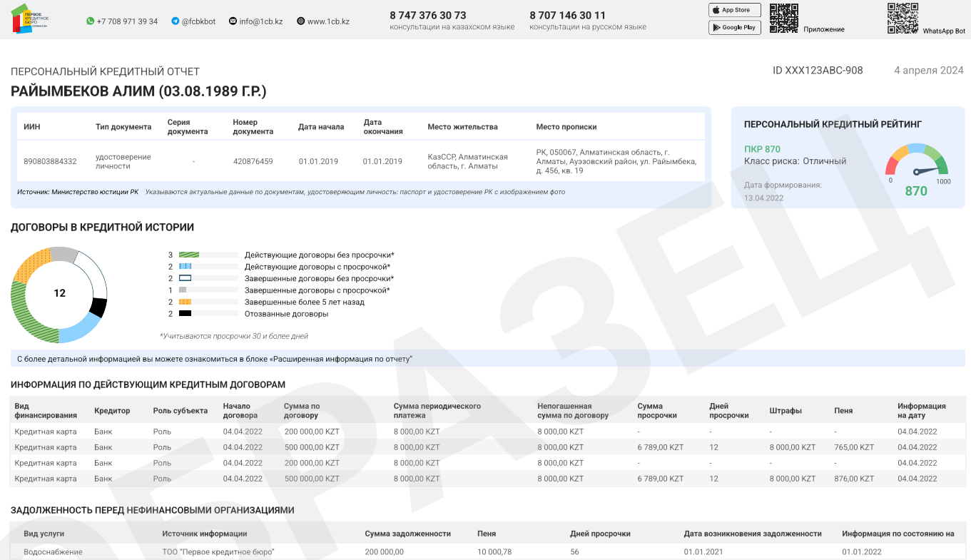Open the App Store download badge

point(734,10)
